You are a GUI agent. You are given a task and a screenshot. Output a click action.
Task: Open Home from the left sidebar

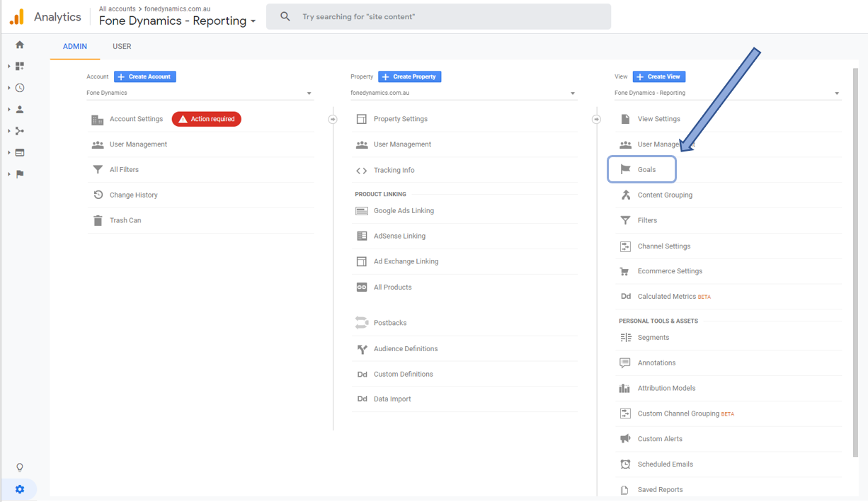click(x=20, y=45)
